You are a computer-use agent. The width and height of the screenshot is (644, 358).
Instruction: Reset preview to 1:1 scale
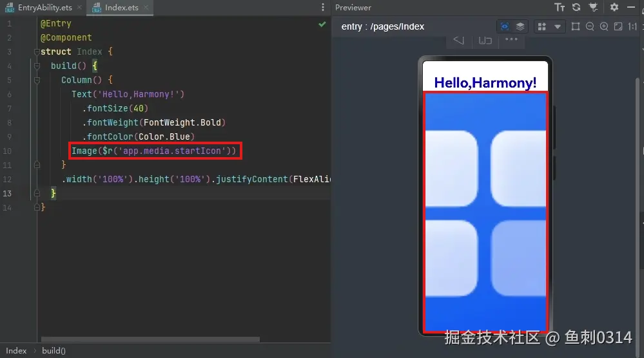coord(632,26)
